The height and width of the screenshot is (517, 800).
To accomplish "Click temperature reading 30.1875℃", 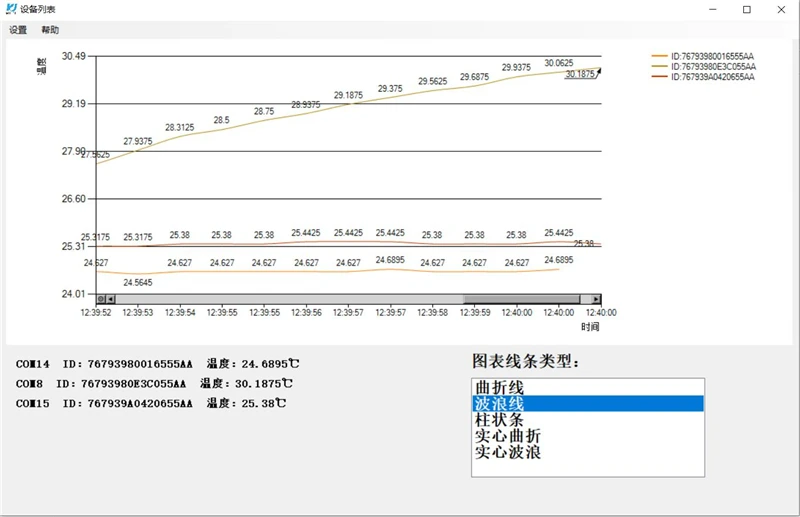I will pos(264,383).
